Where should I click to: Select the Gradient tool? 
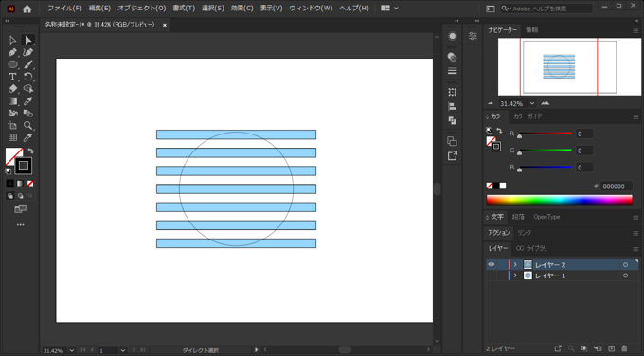pyautogui.click(x=12, y=101)
